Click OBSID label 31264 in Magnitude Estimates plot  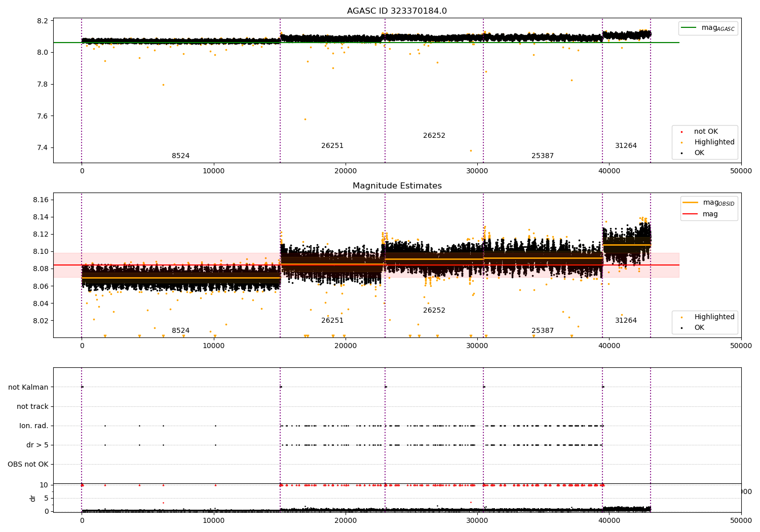pos(626,321)
